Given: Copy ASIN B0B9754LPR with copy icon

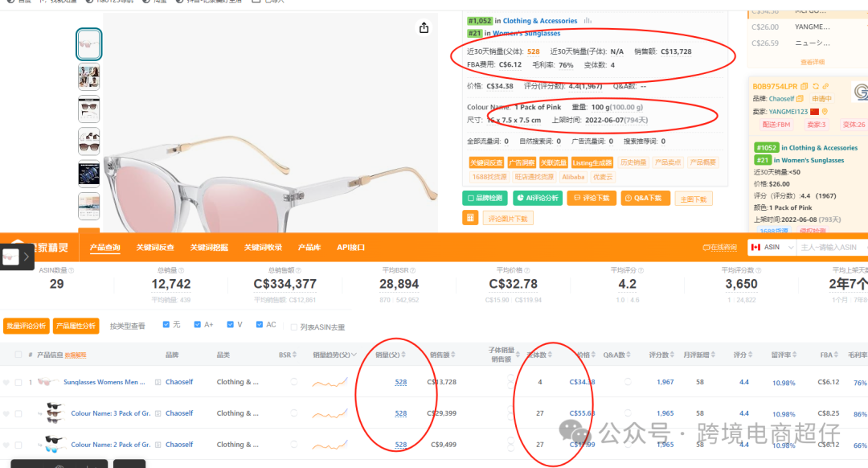Looking at the screenshot, I should (805, 86).
